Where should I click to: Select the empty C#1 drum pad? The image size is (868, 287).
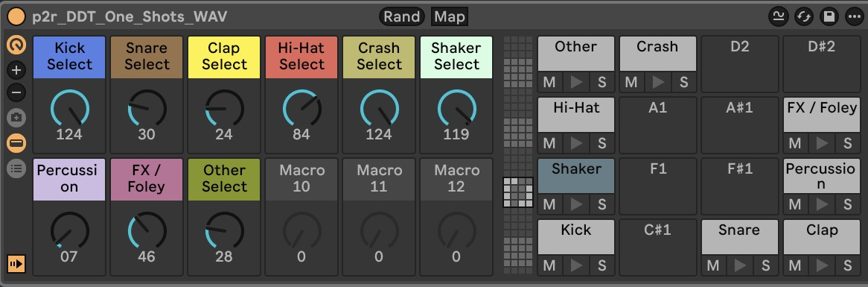pyautogui.click(x=657, y=247)
